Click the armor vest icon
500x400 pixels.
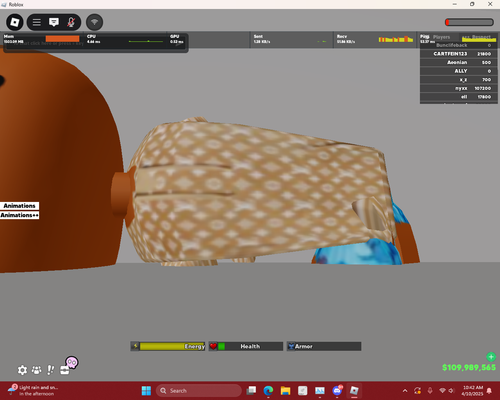pos(291,346)
